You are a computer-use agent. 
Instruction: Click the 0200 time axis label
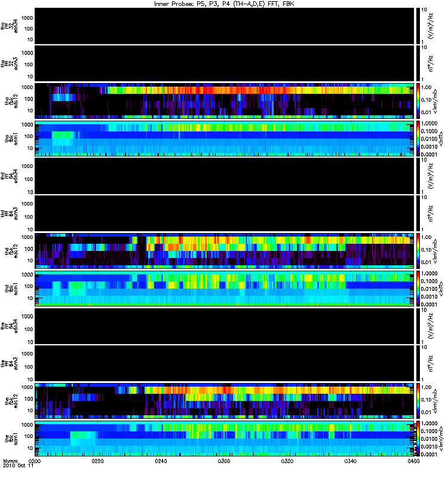pos(35,461)
